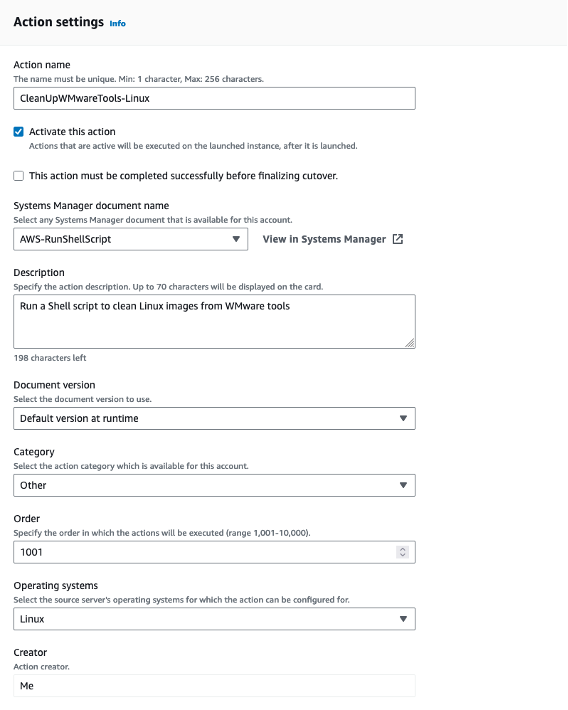Expand the Document version dropdown

[x=214, y=418]
